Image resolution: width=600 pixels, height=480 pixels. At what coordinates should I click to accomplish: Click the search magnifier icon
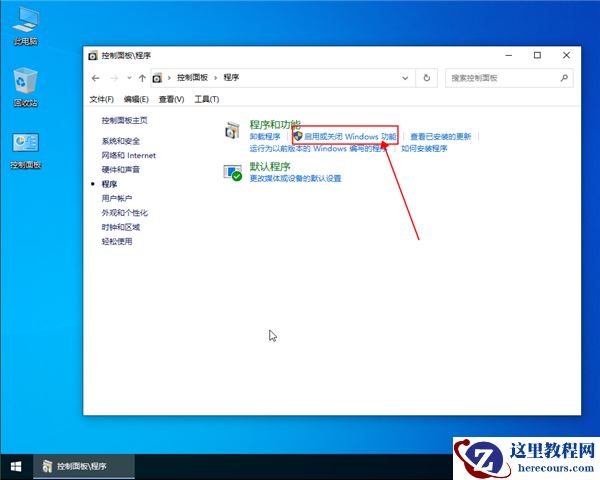click(x=564, y=78)
